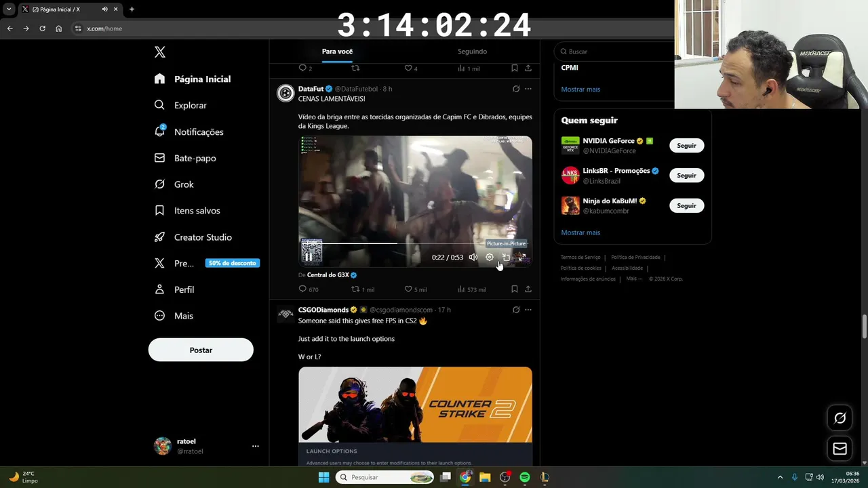Bookmark the DataFut post
This screenshot has width=868, height=488.
click(x=515, y=289)
